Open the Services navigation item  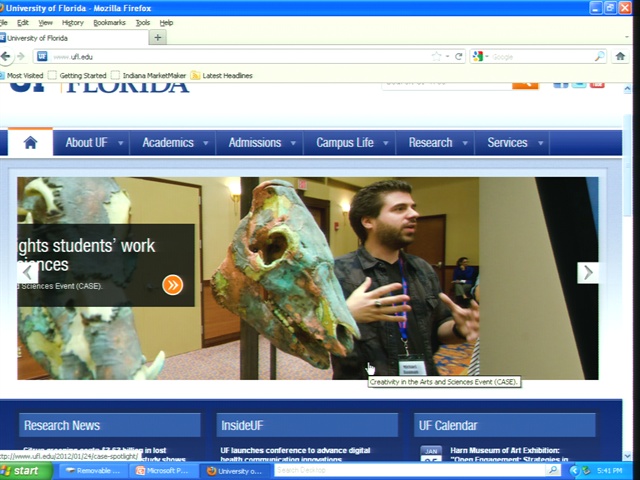pyautogui.click(x=507, y=142)
